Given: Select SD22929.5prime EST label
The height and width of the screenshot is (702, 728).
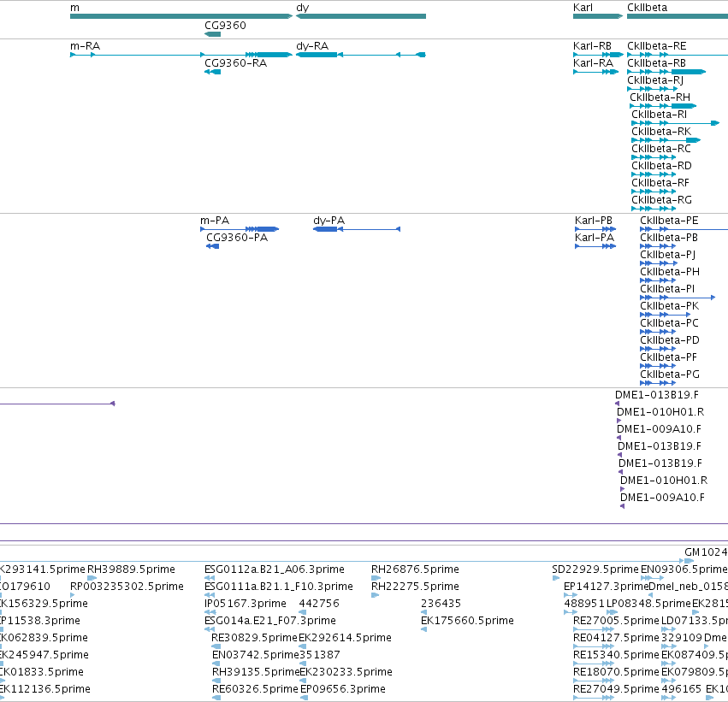Looking at the screenshot, I should pyautogui.click(x=595, y=569).
